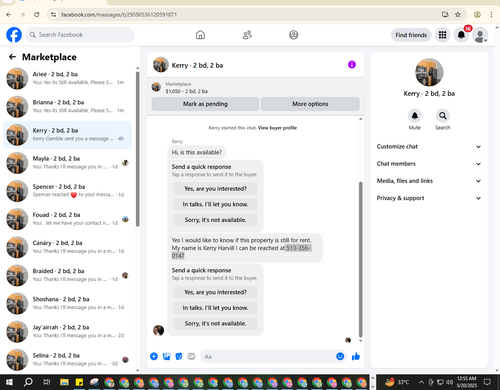
Task: Click the Mark as pending button
Action: pos(205,104)
